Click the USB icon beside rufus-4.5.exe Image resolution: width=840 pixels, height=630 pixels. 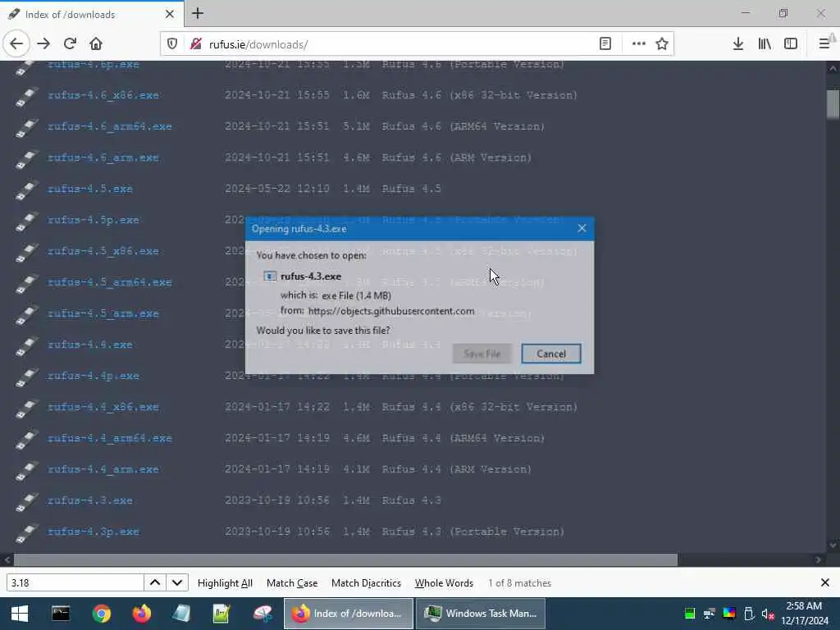coord(26,190)
